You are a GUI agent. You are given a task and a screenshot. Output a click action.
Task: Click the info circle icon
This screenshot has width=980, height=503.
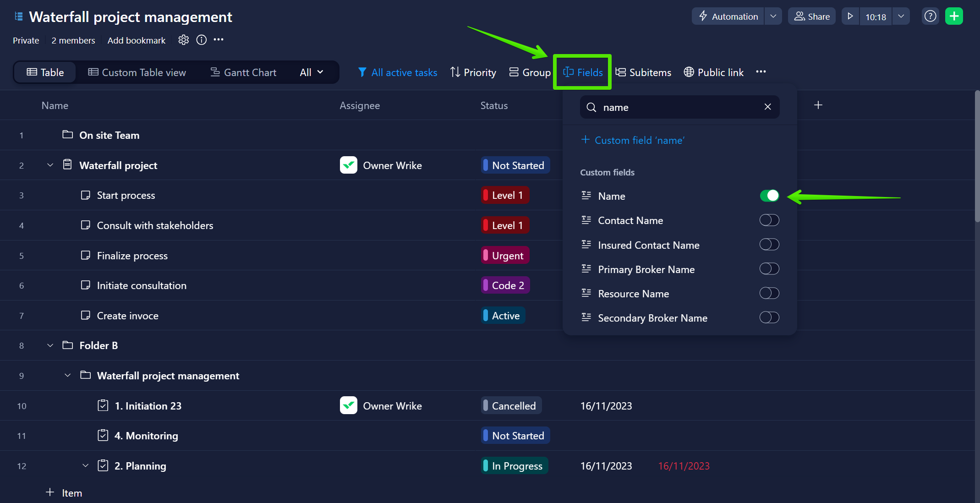[x=201, y=40]
